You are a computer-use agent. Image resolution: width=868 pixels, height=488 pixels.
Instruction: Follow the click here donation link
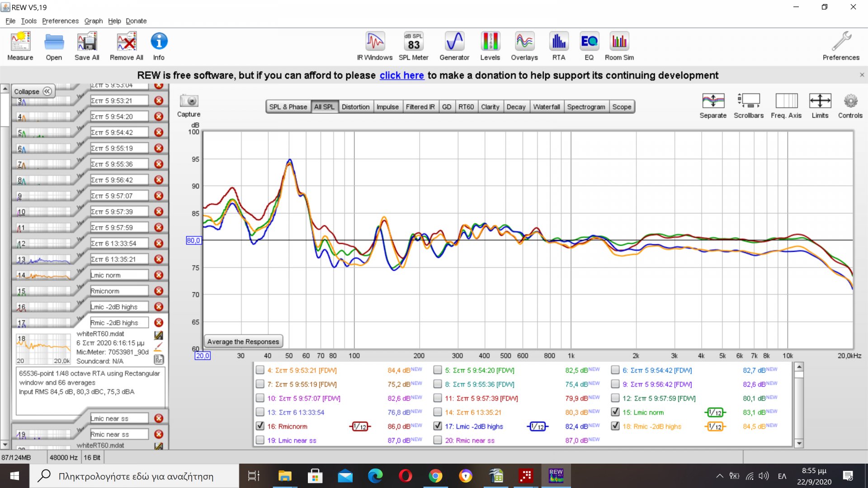tap(401, 75)
